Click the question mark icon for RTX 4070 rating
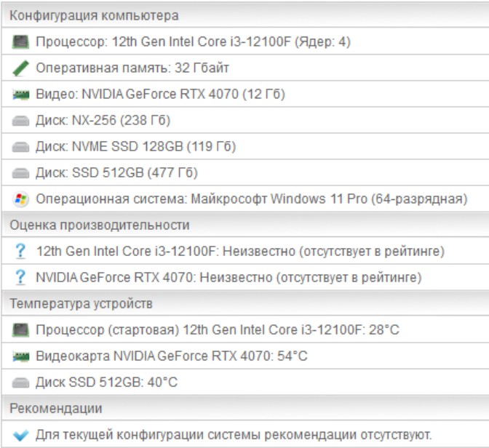 pos(20,278)
